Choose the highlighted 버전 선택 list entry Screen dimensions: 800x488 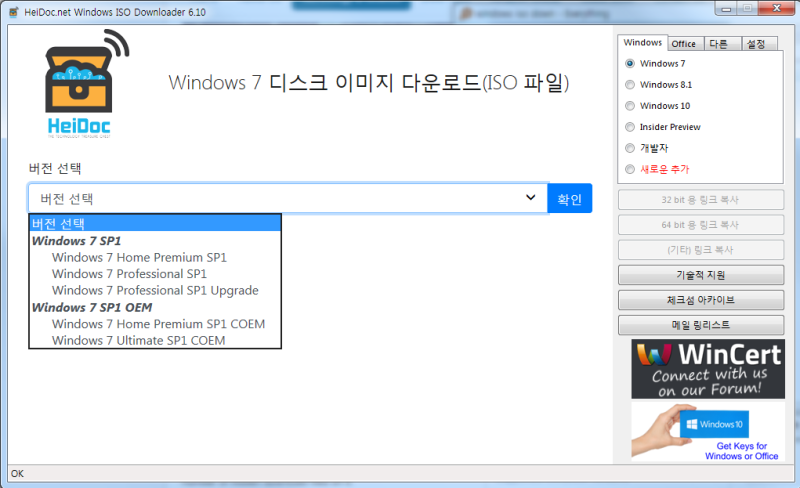point(155,223)
